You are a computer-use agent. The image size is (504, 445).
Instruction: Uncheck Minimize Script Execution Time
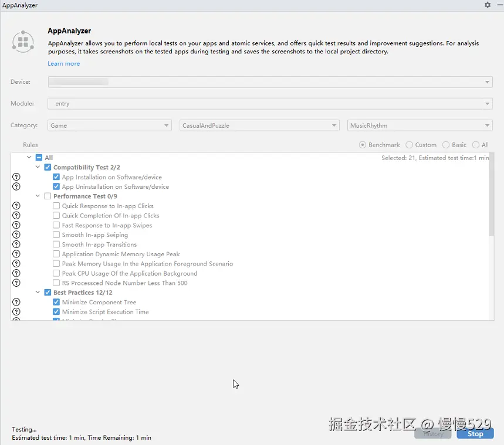click(x=56, y=312)
